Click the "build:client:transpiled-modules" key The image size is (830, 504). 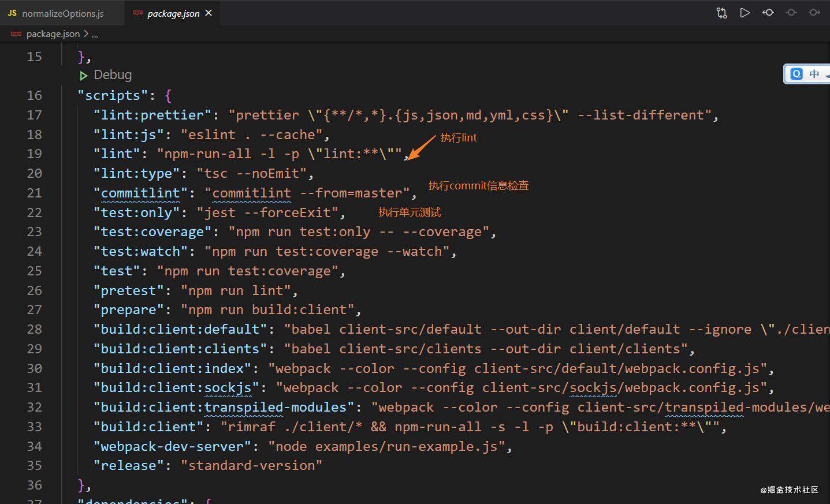[x=224, y=407]
